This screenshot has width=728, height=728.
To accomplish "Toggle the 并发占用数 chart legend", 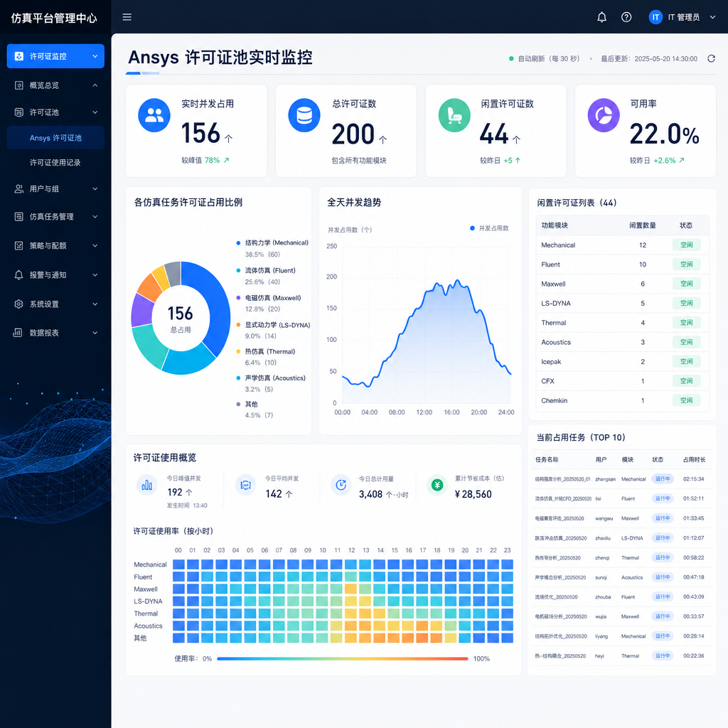I will coord(489,228).
